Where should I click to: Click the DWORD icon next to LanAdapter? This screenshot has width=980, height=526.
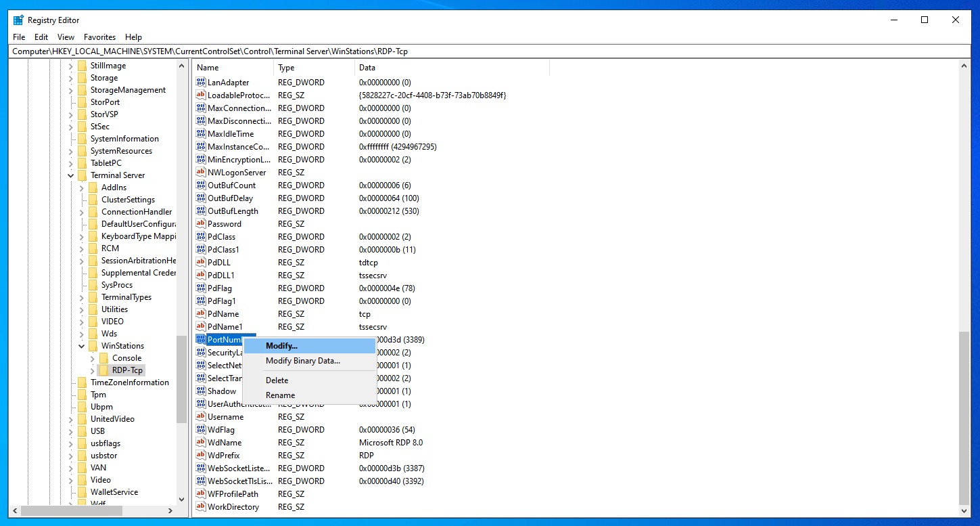[200, 83]
